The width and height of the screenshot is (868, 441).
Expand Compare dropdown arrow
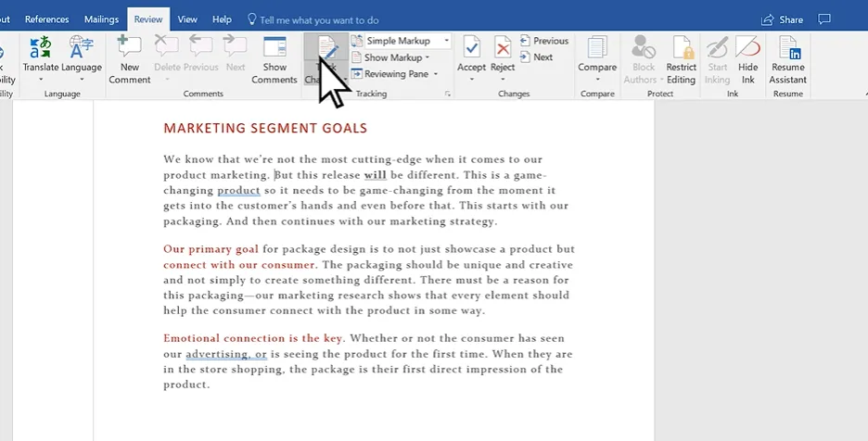pos(597,80)
